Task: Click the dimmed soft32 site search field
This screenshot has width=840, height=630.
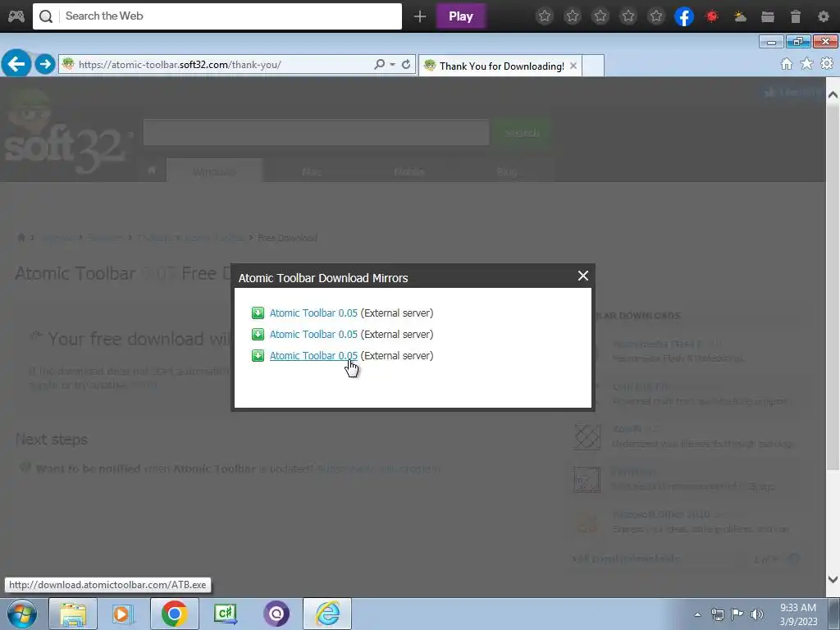Action: [x=316, y=132]
